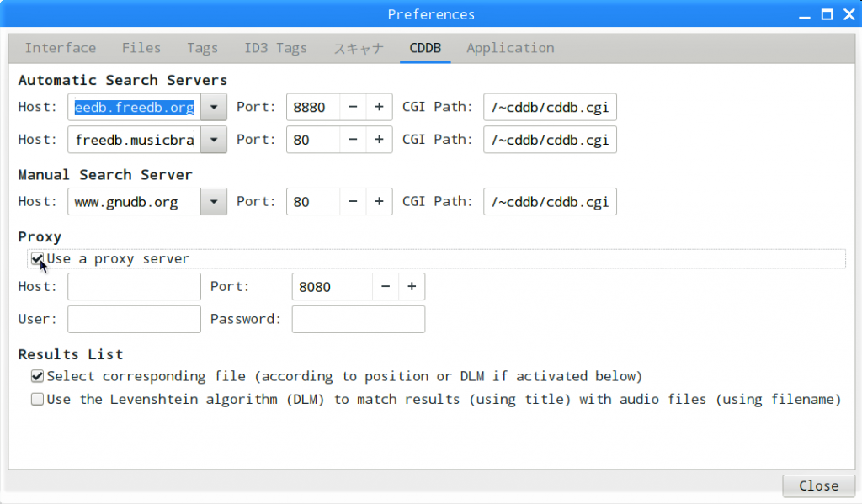Expand the freedb.freedb.org host dropdown

pos(214,107)
